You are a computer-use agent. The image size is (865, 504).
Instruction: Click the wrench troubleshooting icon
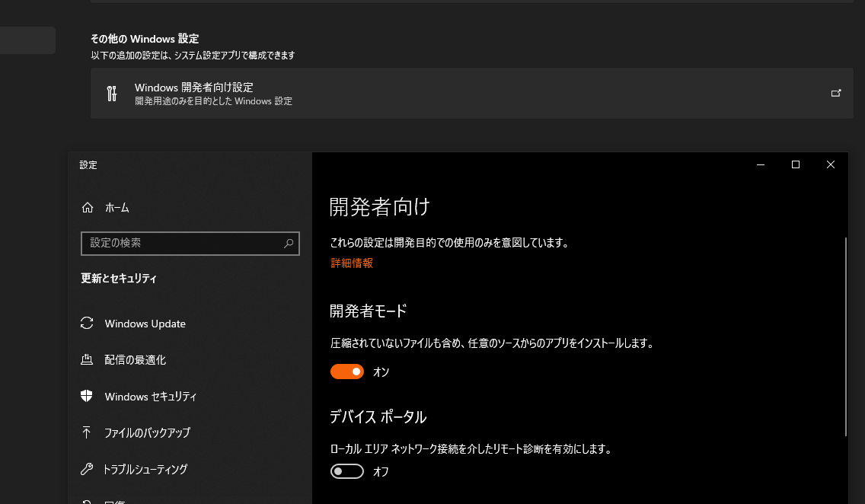coord(87,469)
